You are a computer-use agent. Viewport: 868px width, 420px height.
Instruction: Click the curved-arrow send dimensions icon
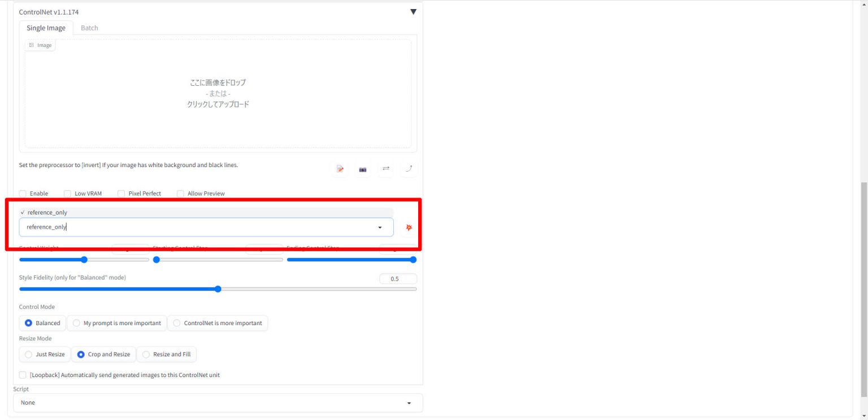pyautogui.click(x=409, y=168)
